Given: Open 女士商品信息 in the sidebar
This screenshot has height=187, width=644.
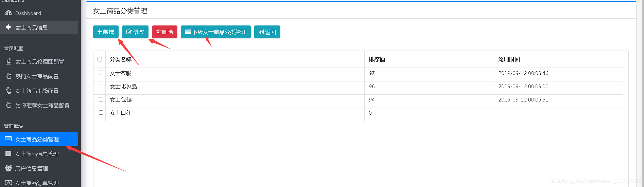Looking at the screenshot, I should 39,27.
